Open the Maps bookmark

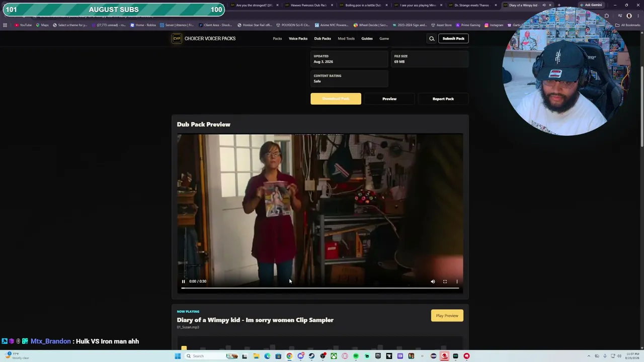[x=42, y=25]
